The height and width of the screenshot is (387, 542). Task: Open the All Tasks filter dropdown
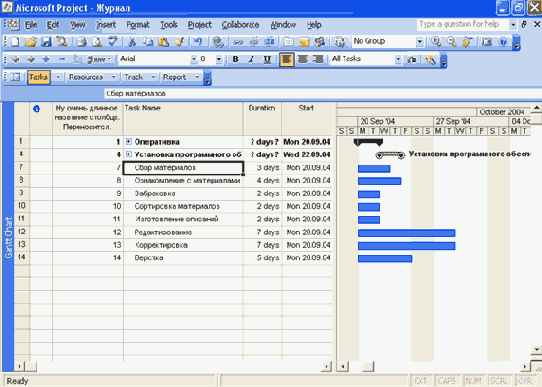coord(398,59)
